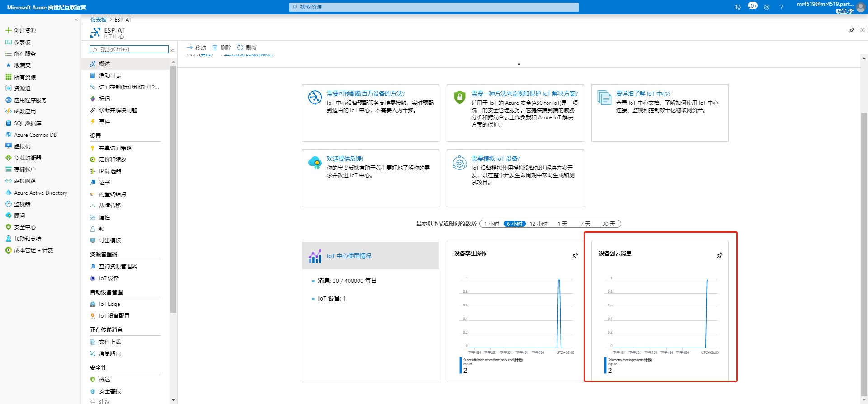Click the 搜索(Ctrl+/) menu search field

tap(129, 49)
